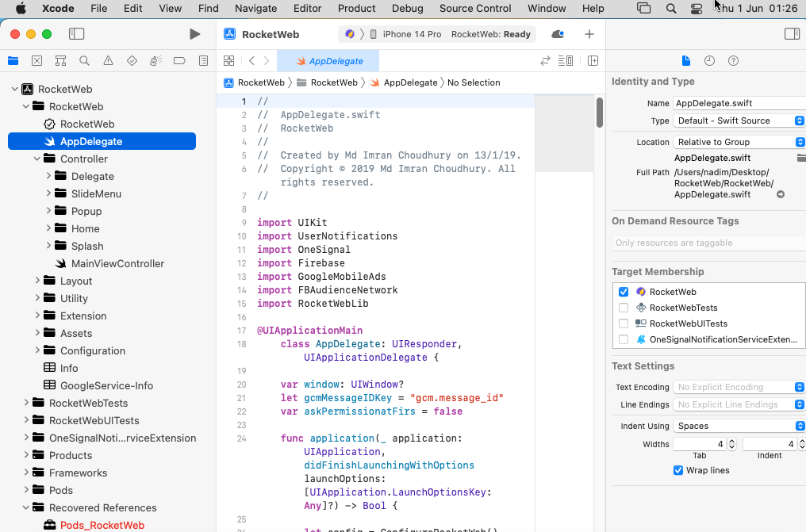
Task: Open the Product menu
Action: click(356, 8)
